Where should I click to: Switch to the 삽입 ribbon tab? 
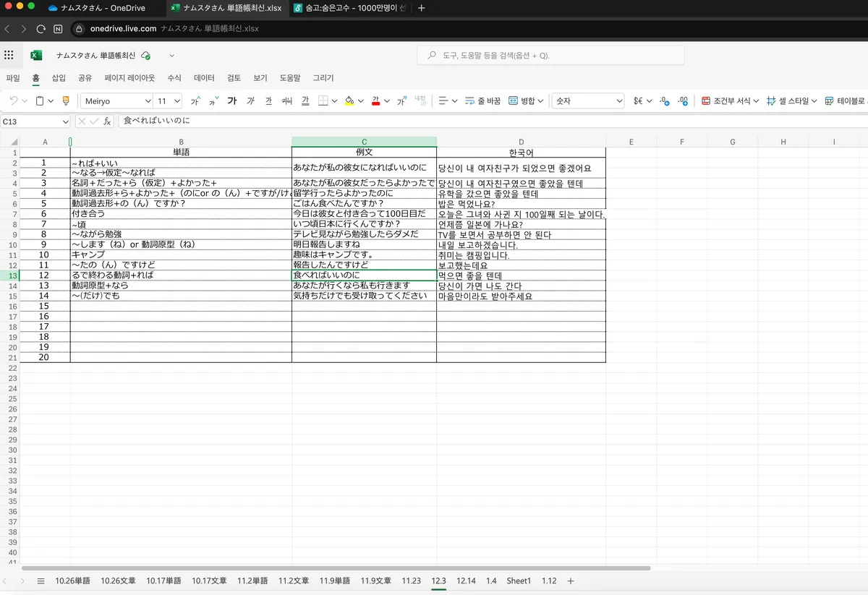click(57, 77)
